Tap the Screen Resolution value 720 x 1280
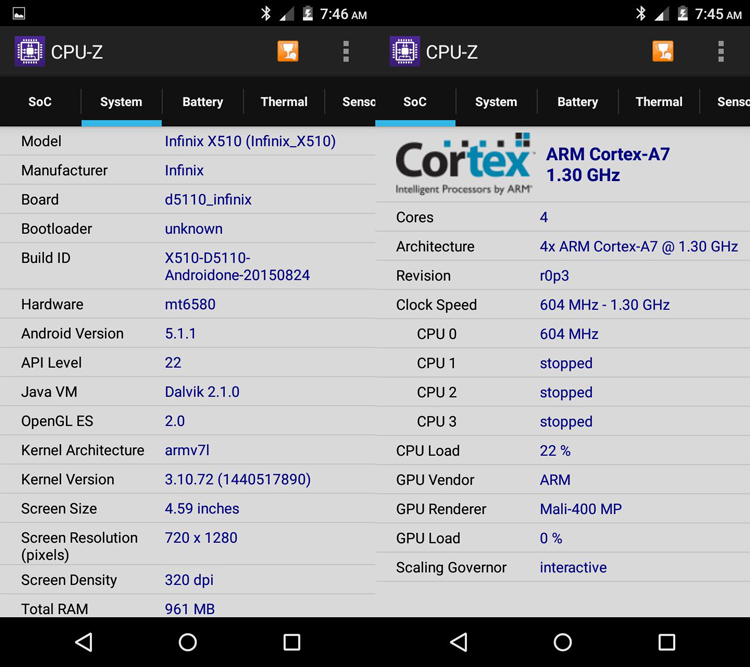 coord(201,538)
